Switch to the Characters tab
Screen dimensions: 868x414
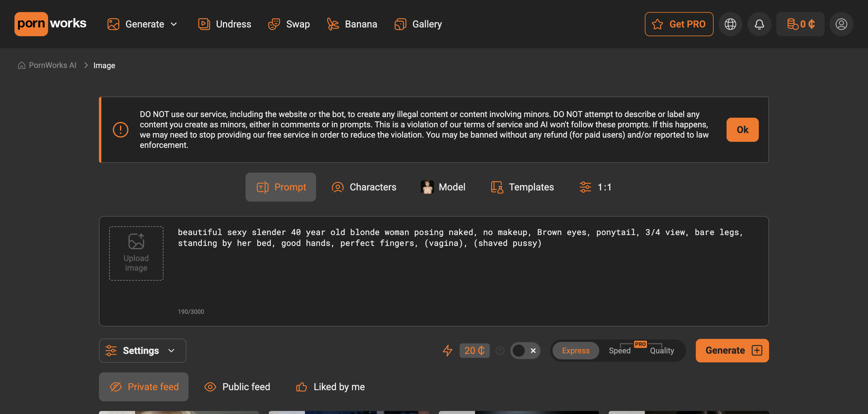[x=364, y=187]
